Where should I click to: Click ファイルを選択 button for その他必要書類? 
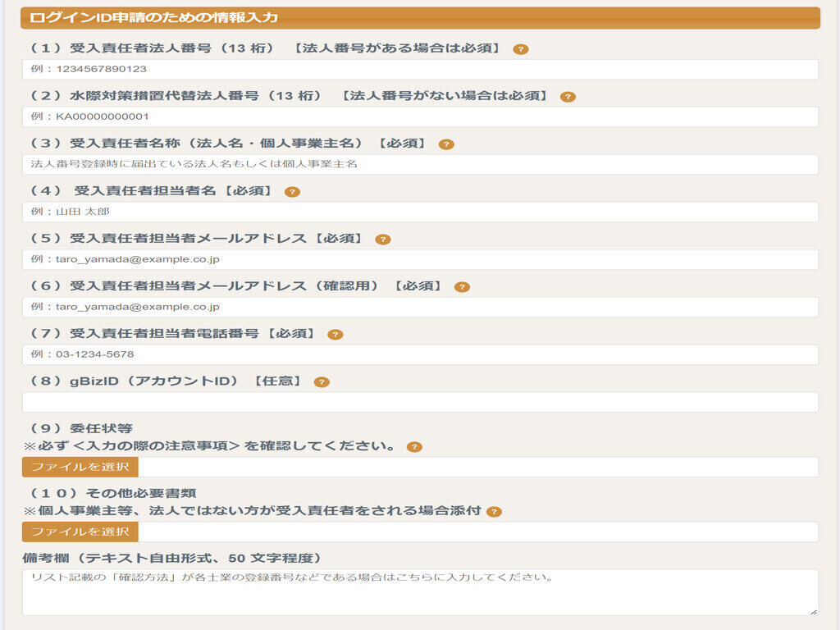(80, 532)
